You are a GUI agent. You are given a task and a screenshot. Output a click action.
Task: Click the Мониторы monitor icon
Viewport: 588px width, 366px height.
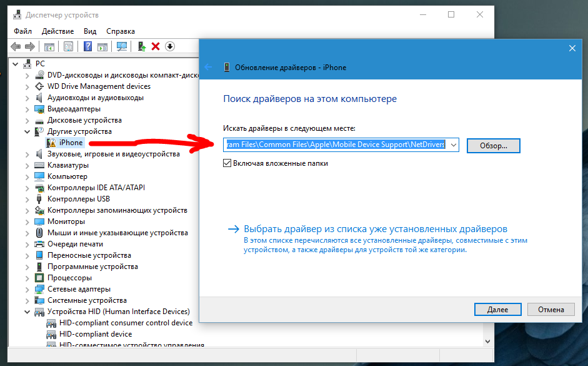coord(39,221)
